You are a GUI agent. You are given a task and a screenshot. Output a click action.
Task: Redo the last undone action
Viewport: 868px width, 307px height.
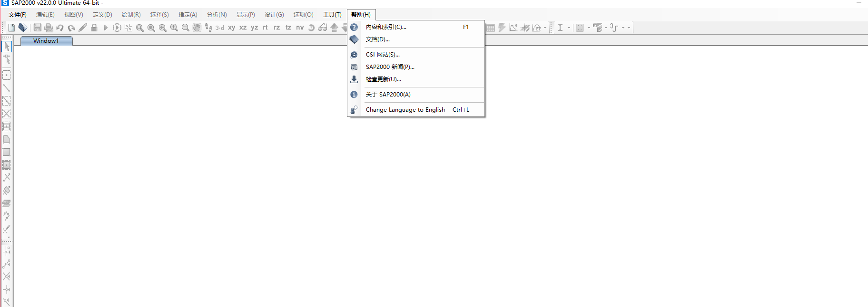pyautogui.click(x=71, y=28)
